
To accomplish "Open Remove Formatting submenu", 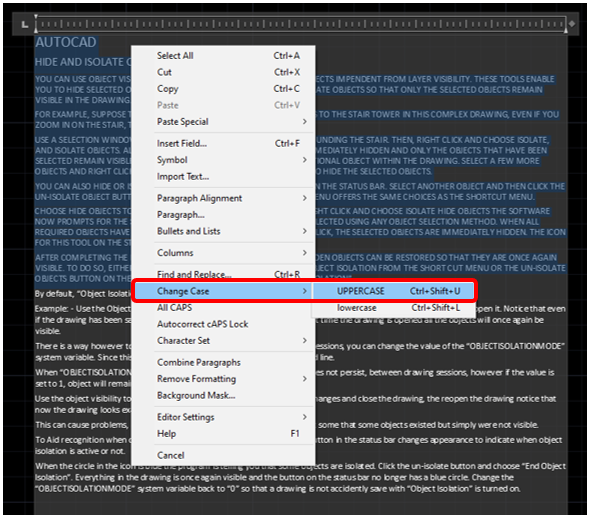I will (223, 379).
